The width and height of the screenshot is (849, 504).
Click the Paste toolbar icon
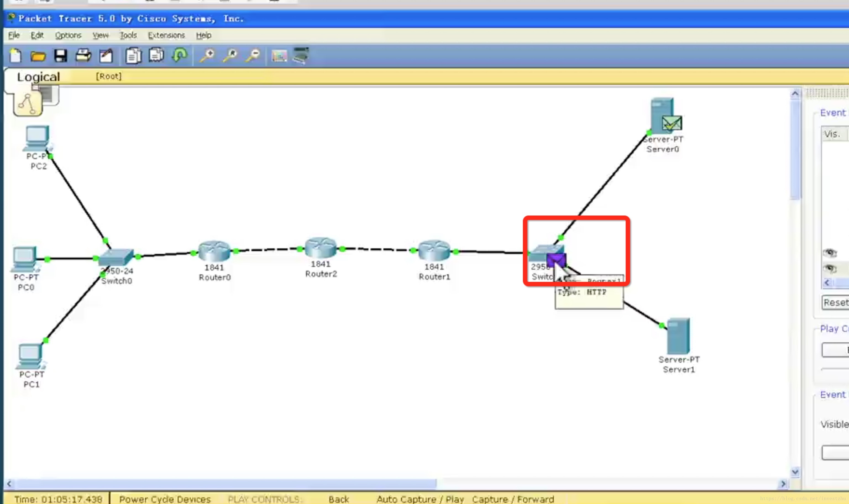[x=156, y=55]
